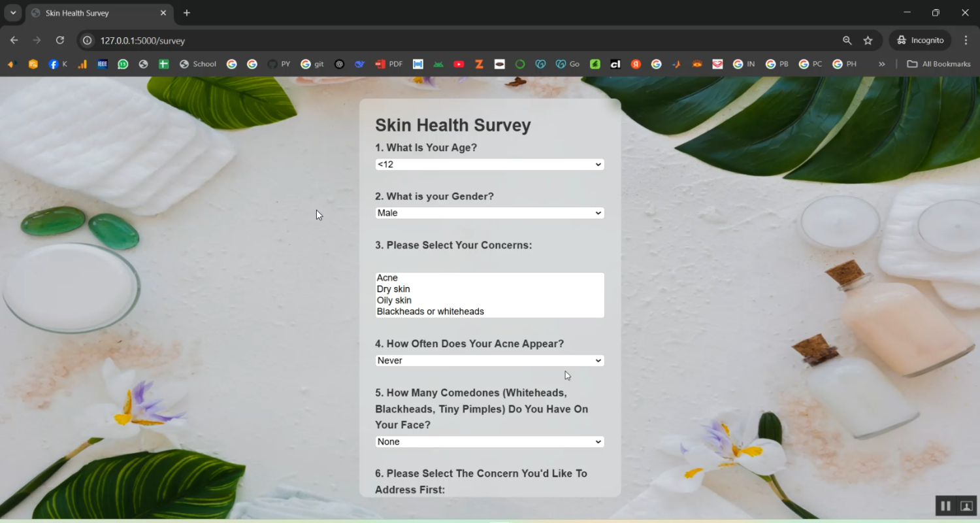Open the orange Z bookmark
980x523 pixels.
tap(479, 64)
